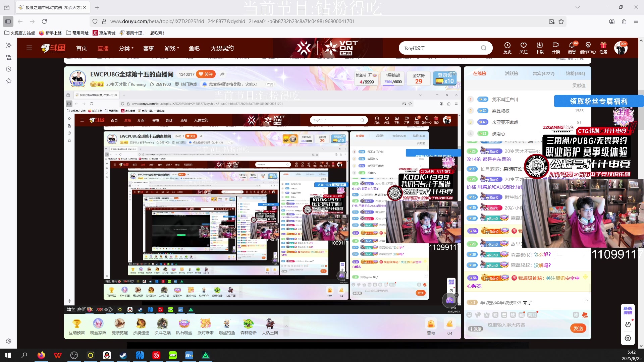Open the 赛事 nav item
The image size is (644, 362).
[149, 48]
